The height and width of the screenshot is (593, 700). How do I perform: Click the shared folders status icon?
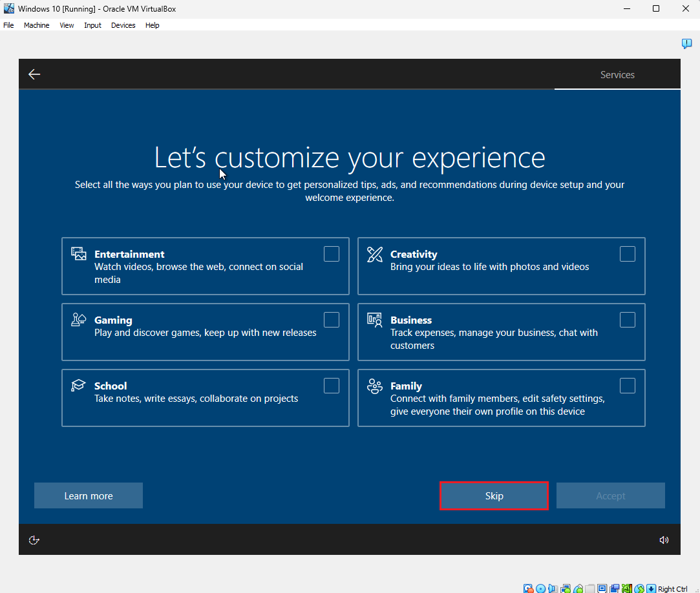coord(589,588)
